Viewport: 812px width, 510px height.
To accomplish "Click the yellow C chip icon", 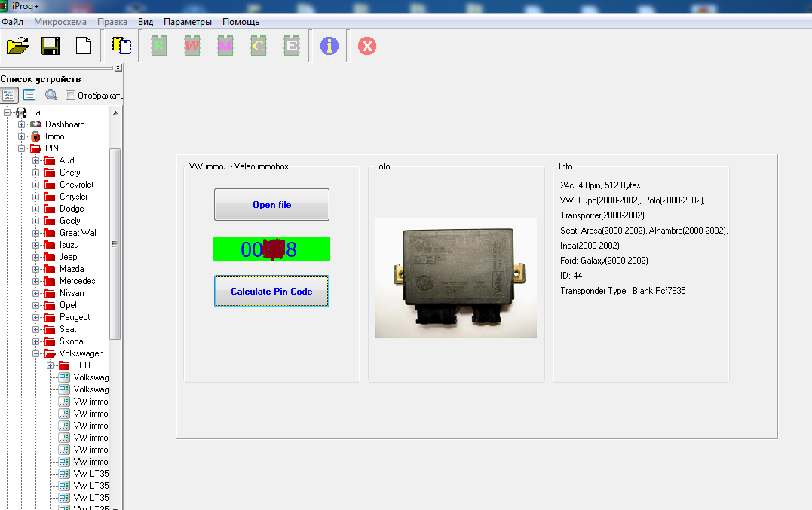I will [x=259, y=46].
